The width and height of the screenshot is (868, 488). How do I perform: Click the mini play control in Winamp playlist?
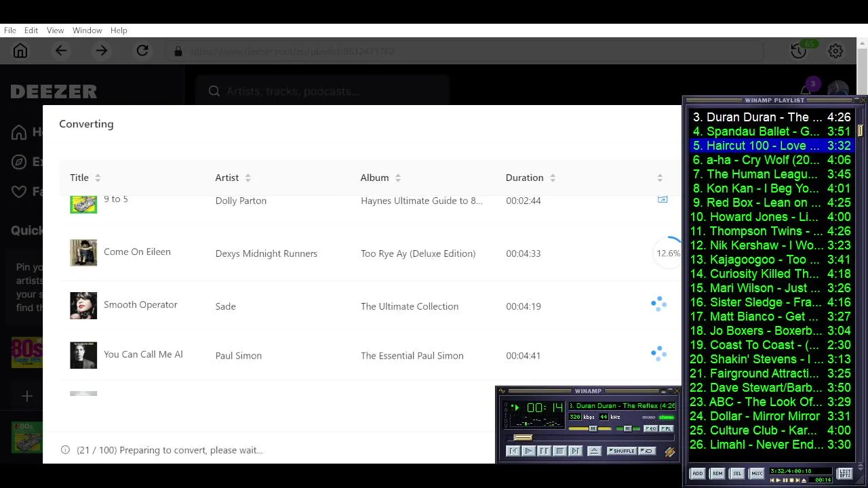pos(779,480)
